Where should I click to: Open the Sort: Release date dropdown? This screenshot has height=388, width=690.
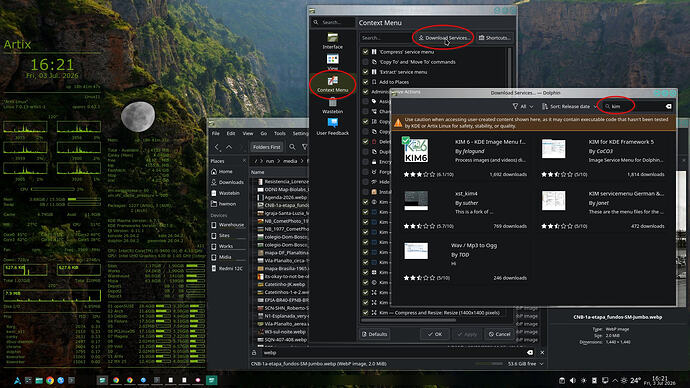click(569, 106)
